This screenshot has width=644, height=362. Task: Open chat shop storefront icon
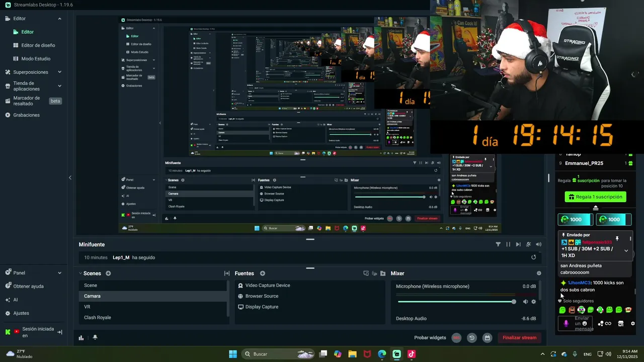(620, 324)
